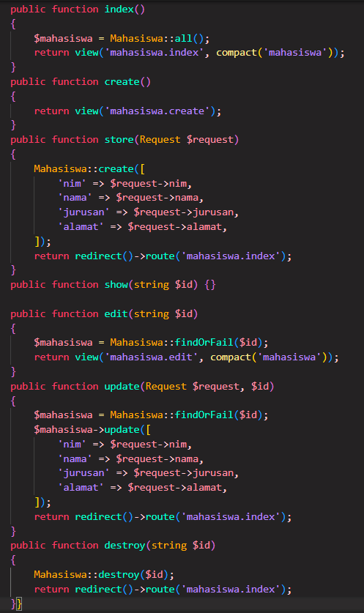The height and width of the screenshot is (613, 364).
Task: Click the 'edit' function name
Action: [x=116, y=314]
